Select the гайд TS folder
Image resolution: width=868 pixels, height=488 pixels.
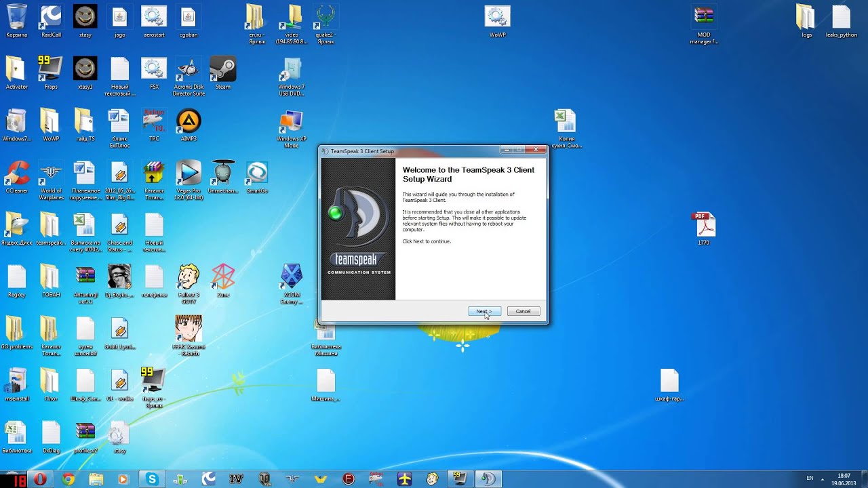(85, 125)
